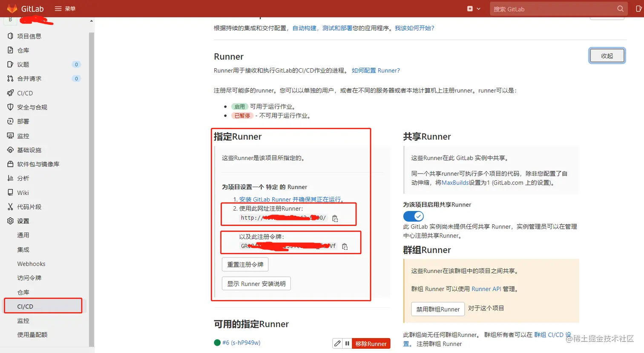
Task: Copy the runner registration URL
Action: pos(335,218)
